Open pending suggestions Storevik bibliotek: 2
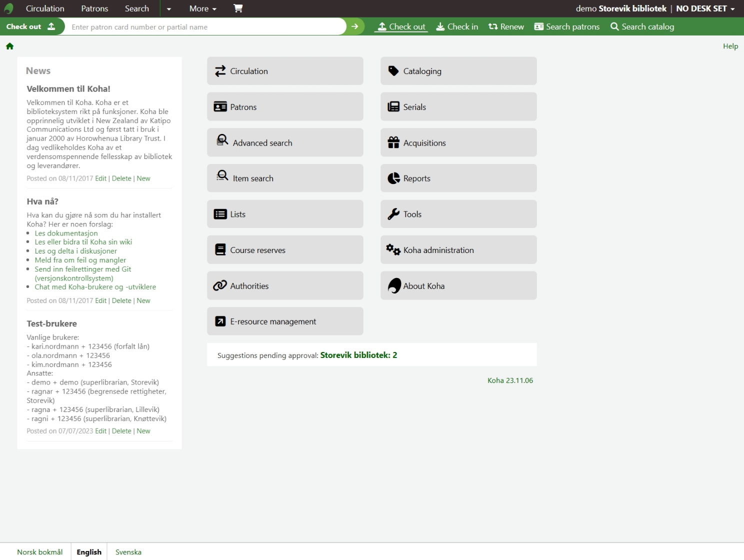Image resolution: width=744 pixels, height=560 pixels. (x=358, y=355)
